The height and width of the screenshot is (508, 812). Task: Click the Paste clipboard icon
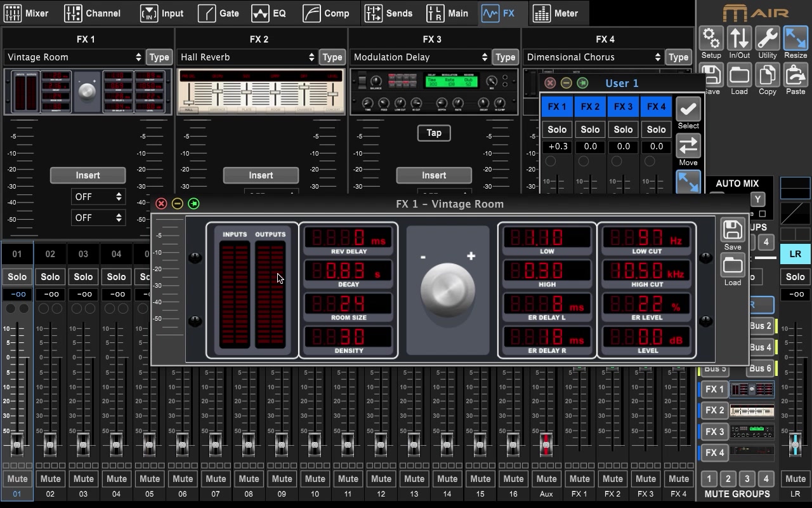(x=796, y=75)
